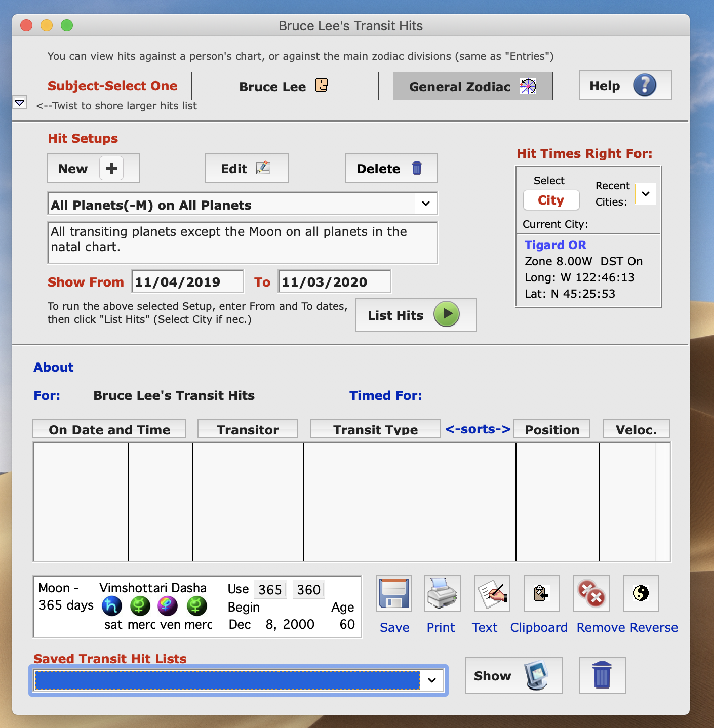
Task: Open the Text notepad icon
Action: (492, 593)
